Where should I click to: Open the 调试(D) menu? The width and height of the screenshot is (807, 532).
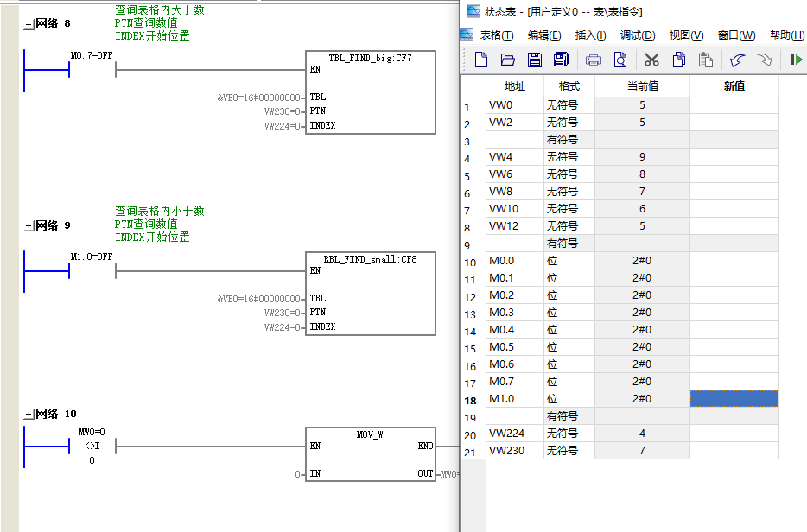637,35
